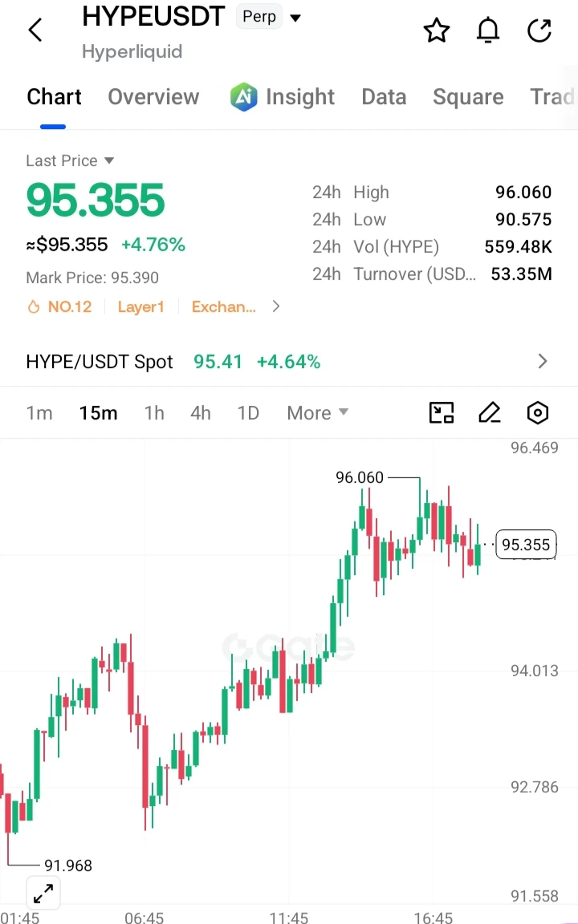Open the Last Price dropdown

pos(109,160)
